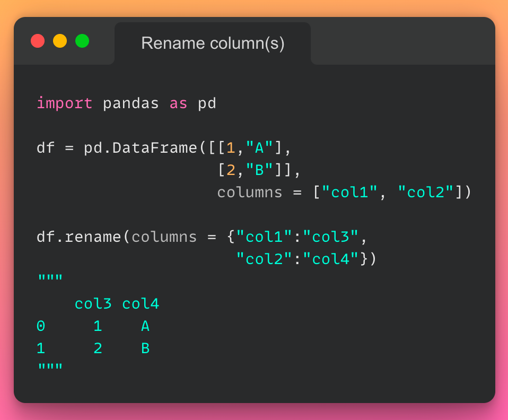
Task: Click the pink "as" keyword
Action: coord(178,103)
